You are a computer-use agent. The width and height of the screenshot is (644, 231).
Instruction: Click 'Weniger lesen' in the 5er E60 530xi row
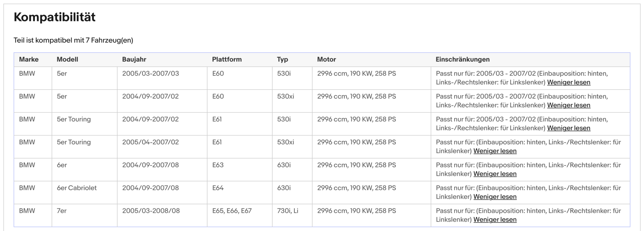(x=569, y=105)
